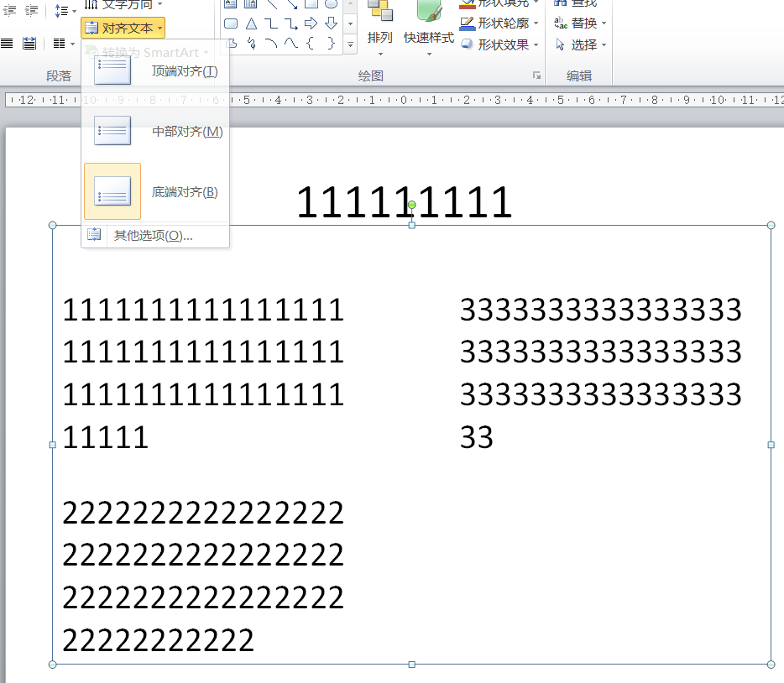Open 快速样式 quick styles gallery
The image size is (784, 683).
pos(428,38)
